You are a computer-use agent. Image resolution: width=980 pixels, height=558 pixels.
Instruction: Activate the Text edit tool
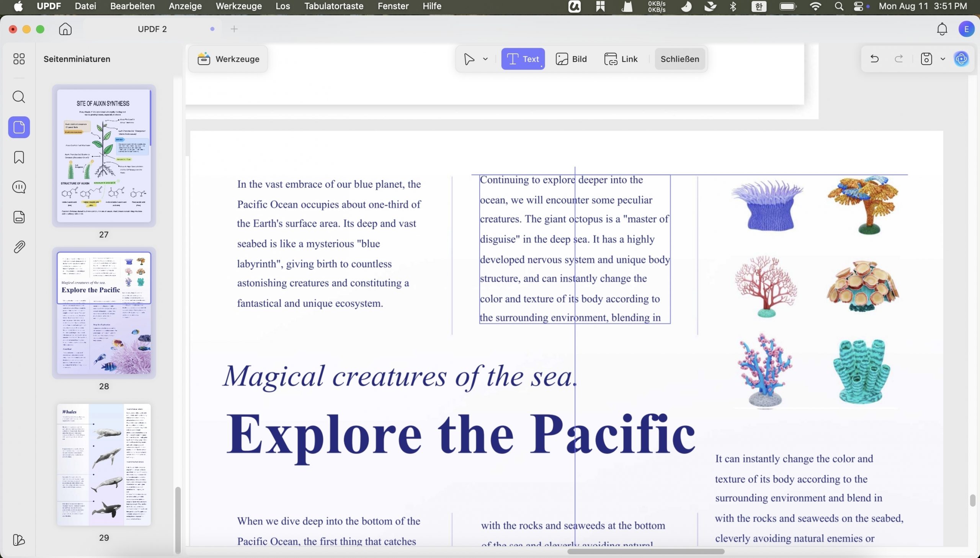(523, 59)
